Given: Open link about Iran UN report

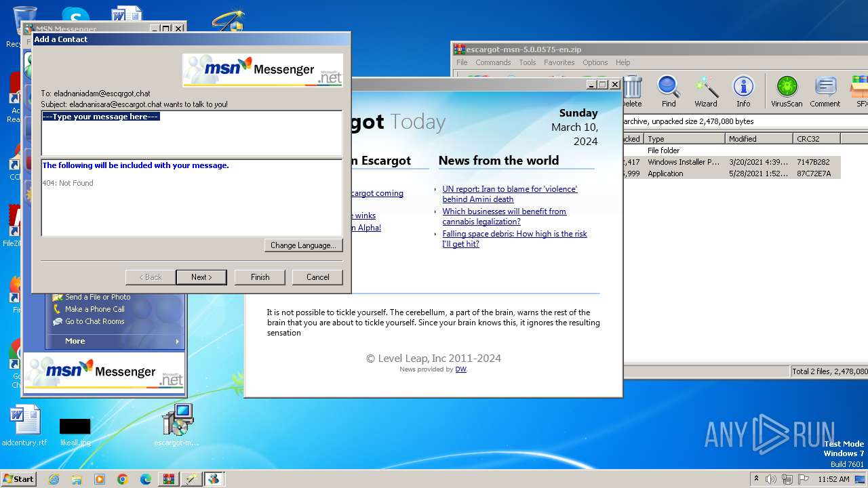Looking at the screenshot, I should pyautogui.click(x=509, y=194).
